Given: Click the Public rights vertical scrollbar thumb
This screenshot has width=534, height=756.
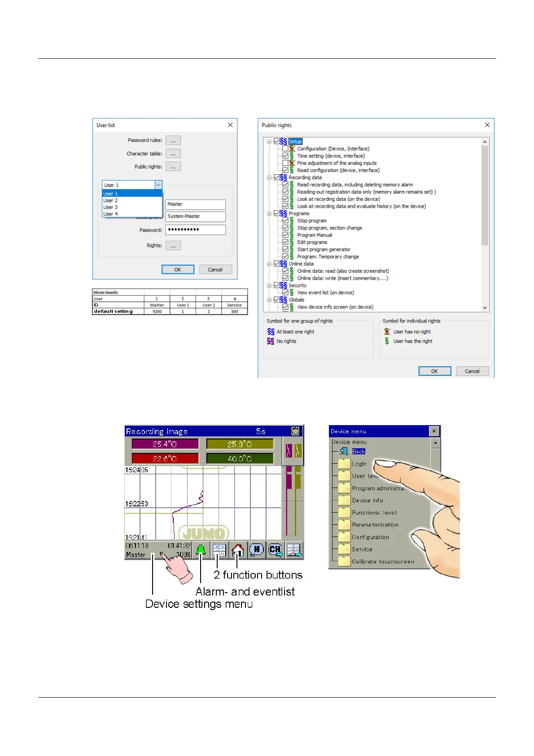Looking at the screenshot, I should (x=485, y=195).
